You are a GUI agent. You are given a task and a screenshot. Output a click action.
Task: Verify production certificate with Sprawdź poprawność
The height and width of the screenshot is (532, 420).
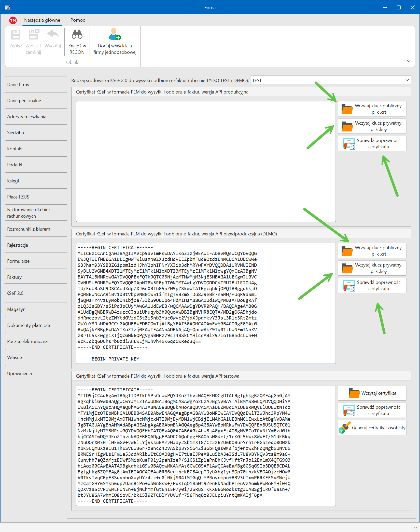(372, 143)
